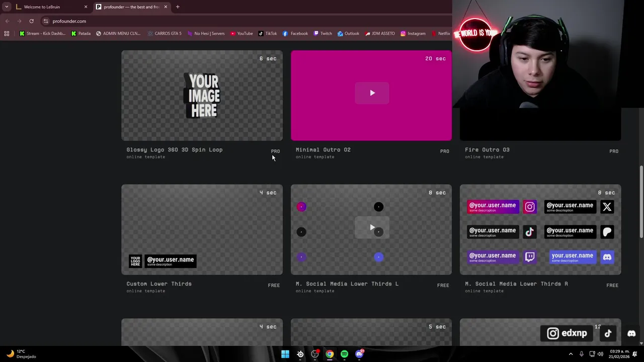Open the TikTok bookmark

point(268,34)
